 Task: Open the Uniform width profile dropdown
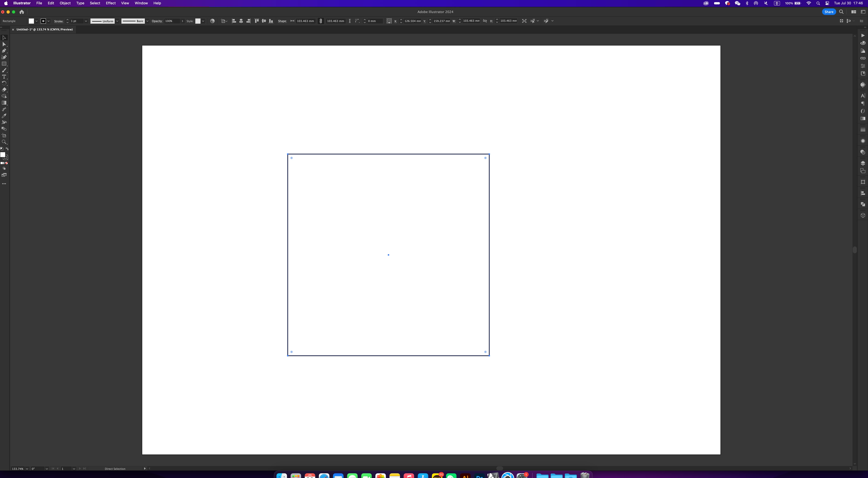(x=117, y=21)
